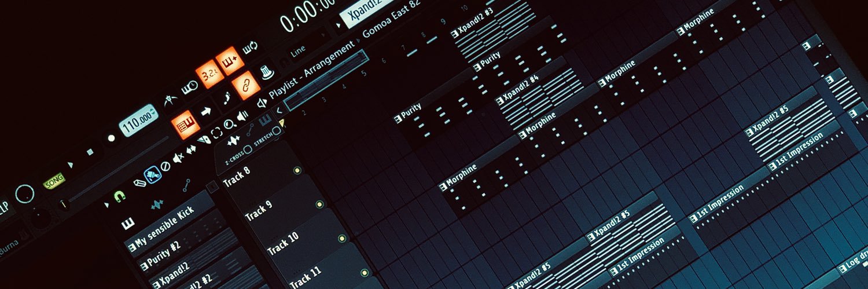Toggle the 3.2.1 countdown button
868x289 pixels.
(x=209, y=75)
